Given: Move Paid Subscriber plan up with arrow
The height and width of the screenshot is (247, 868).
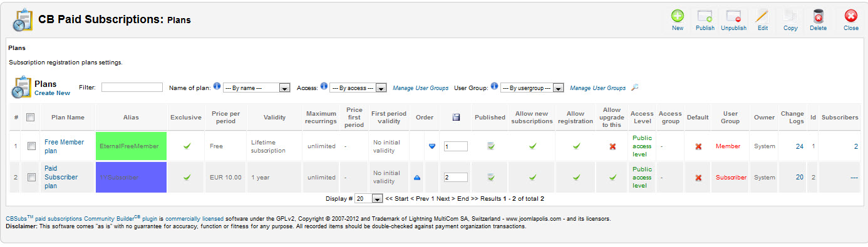Looking at the screenshot, I should click(x=417, y=178).
